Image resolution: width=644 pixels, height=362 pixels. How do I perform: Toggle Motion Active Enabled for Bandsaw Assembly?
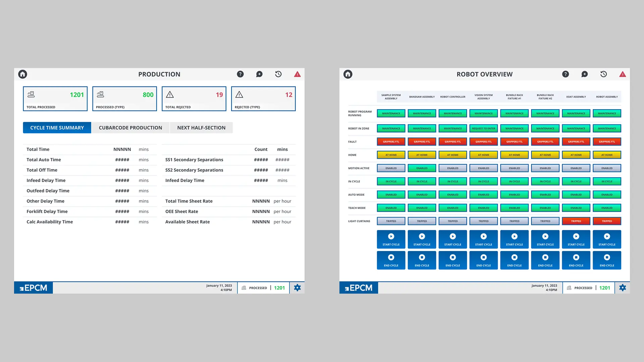point(422,168)
